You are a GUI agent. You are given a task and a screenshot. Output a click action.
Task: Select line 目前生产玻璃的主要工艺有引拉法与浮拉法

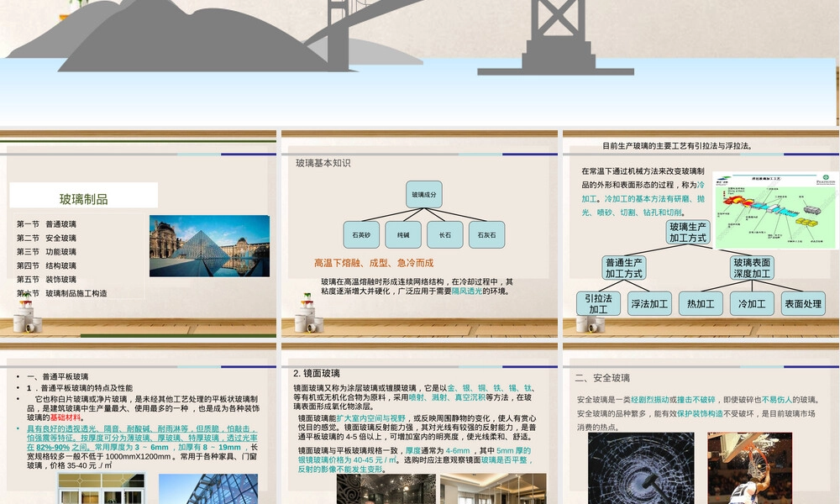(x=677, y=145)
